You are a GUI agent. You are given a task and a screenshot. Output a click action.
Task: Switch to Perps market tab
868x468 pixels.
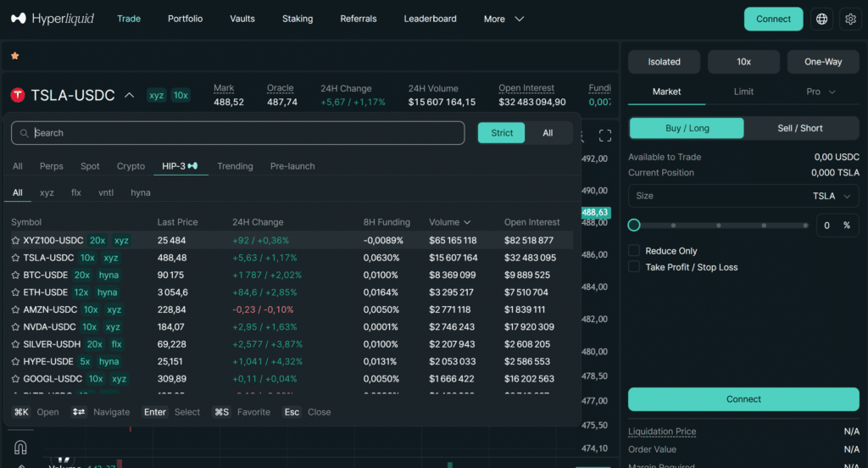click(52, 166)
